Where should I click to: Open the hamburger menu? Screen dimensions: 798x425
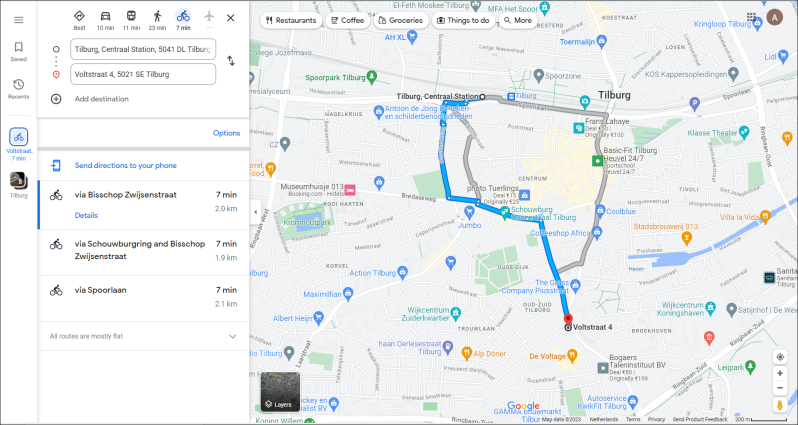coord(18,20)
